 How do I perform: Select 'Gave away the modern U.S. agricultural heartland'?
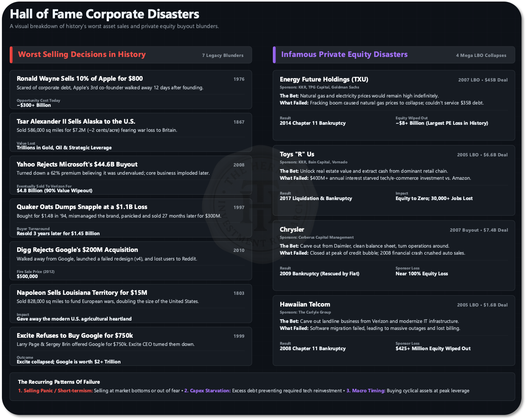click(x=74, y=319)
